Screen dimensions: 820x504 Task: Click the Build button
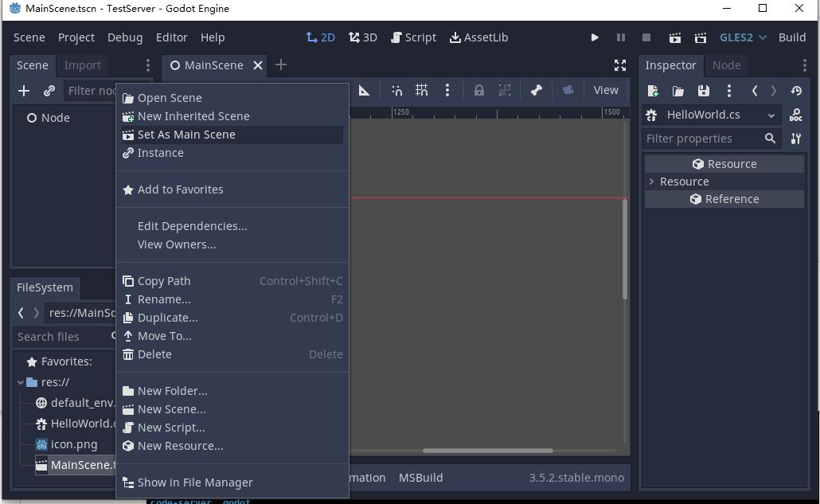(792, 37)
